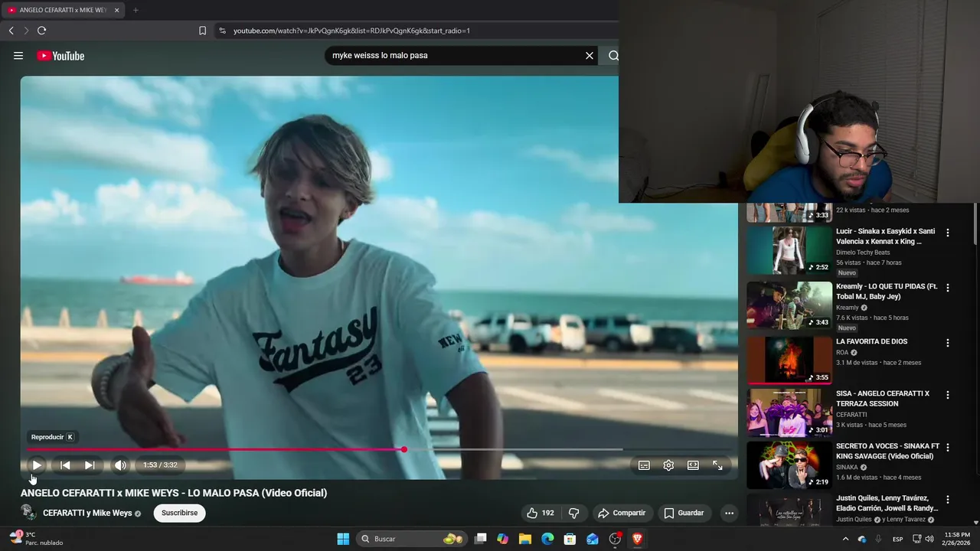Open the Kreamly LO QUE TU PIDAS thumbnail
The height and width of the screenshot is (551, 980).
tap(789, 305)
